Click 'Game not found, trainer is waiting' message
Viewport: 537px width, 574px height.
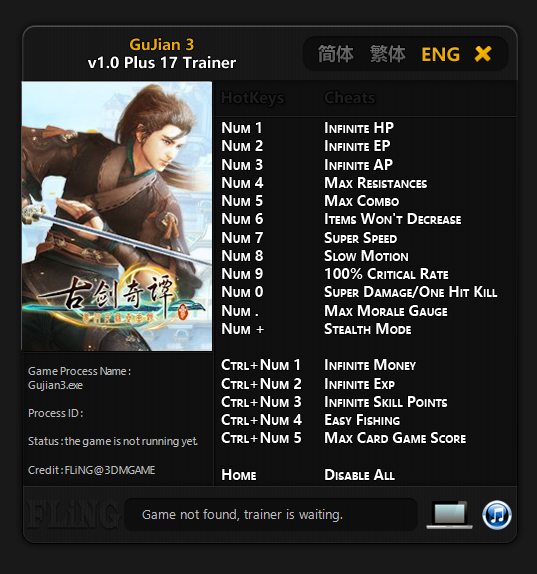242,515
